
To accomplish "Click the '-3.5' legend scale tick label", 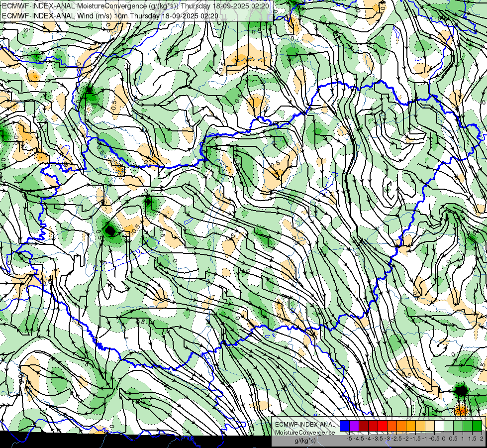I will tap(378, 439).
